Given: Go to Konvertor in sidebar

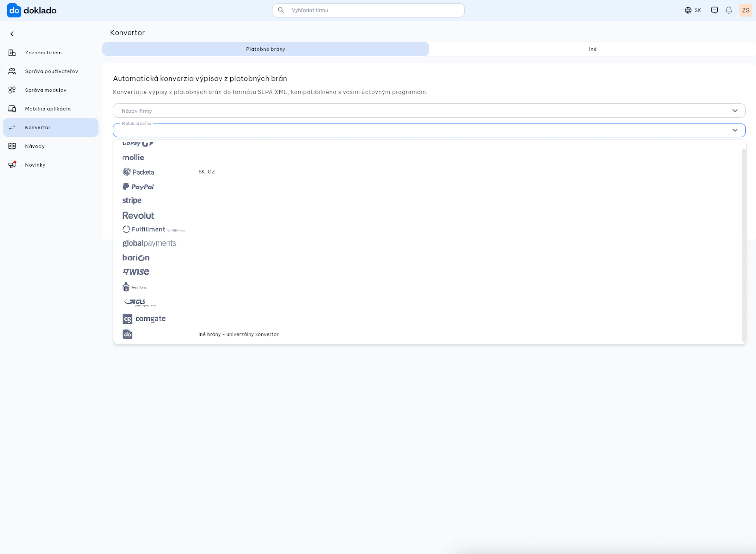Looking at the screenshot, I should pyautogui.click(x=51, y=127).
